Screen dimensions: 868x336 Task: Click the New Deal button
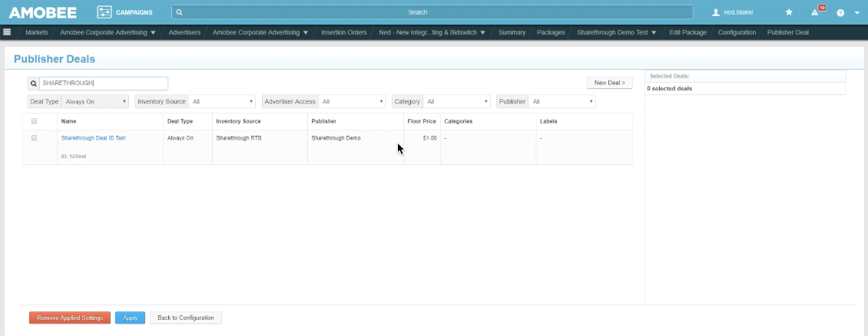tap(609, 83)
